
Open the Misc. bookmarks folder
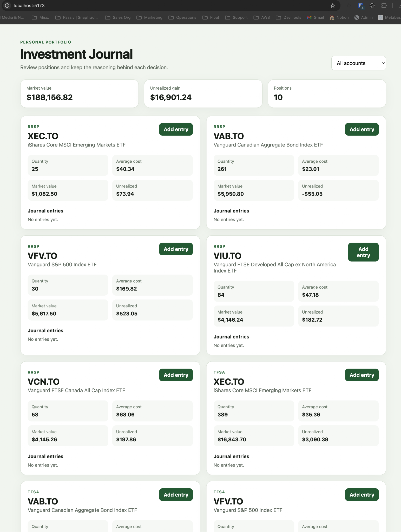[40, 17]
